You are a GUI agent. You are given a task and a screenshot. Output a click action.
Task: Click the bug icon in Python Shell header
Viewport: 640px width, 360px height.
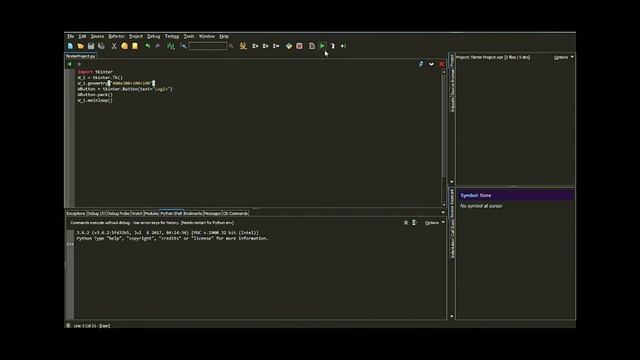pyautogui.click(x=406, y=223)
